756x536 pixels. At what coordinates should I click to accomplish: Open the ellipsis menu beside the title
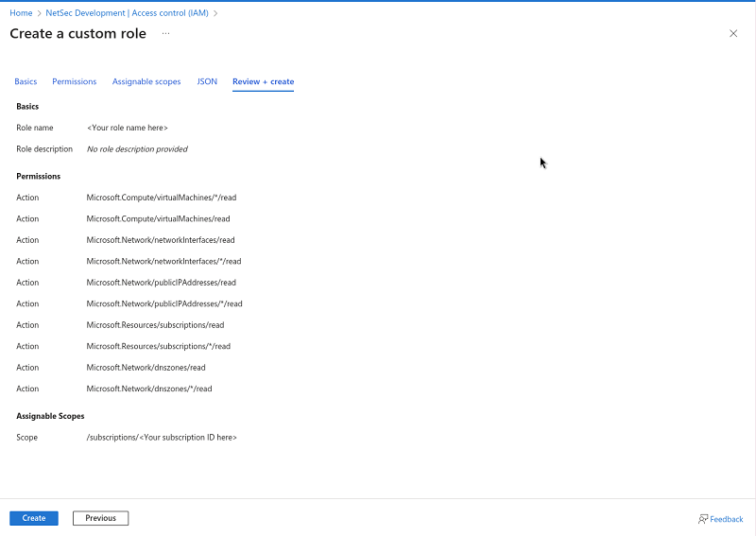(165, 33)
